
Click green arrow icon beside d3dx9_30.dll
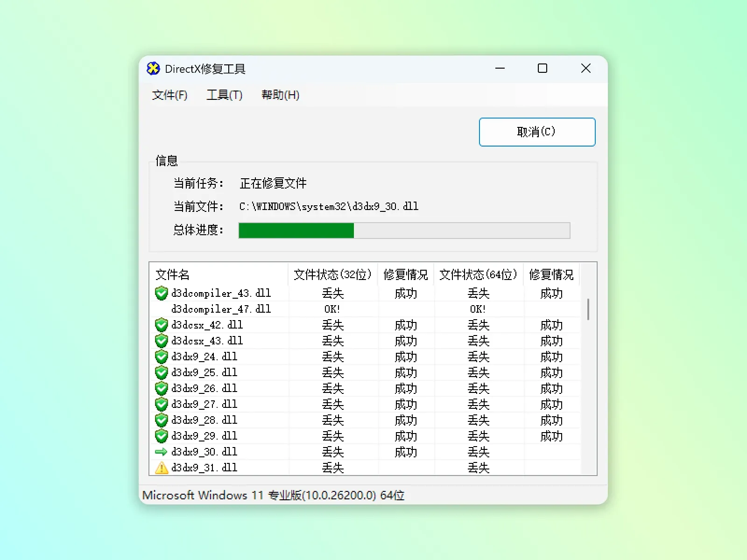(x=161, y=452)
